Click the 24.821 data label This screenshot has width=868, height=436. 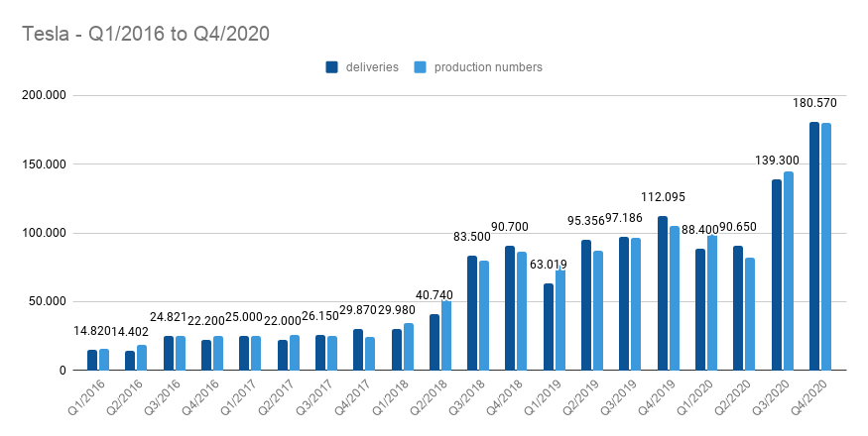pyautogui.click(x=169, y=318)
